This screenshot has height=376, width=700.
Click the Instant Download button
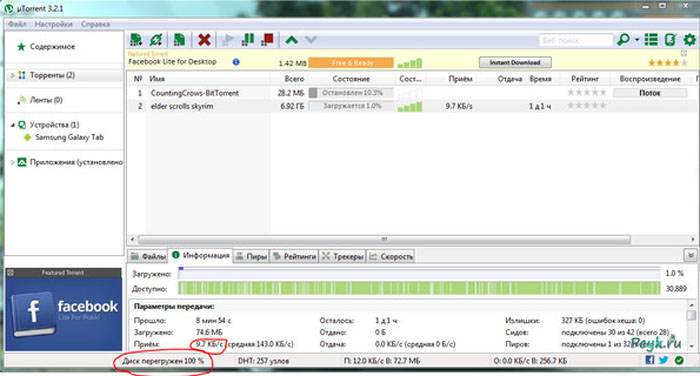point(515,63)
